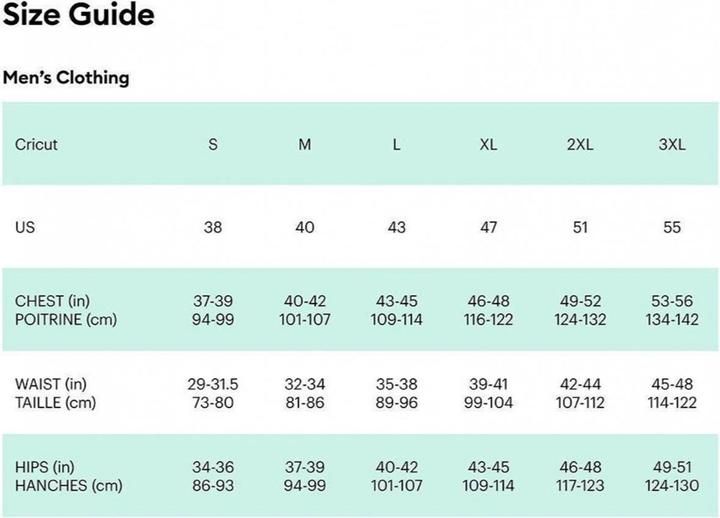Click the WAIST (in) row label
Viewport: 720px width, 518px height.
(51, 384)
